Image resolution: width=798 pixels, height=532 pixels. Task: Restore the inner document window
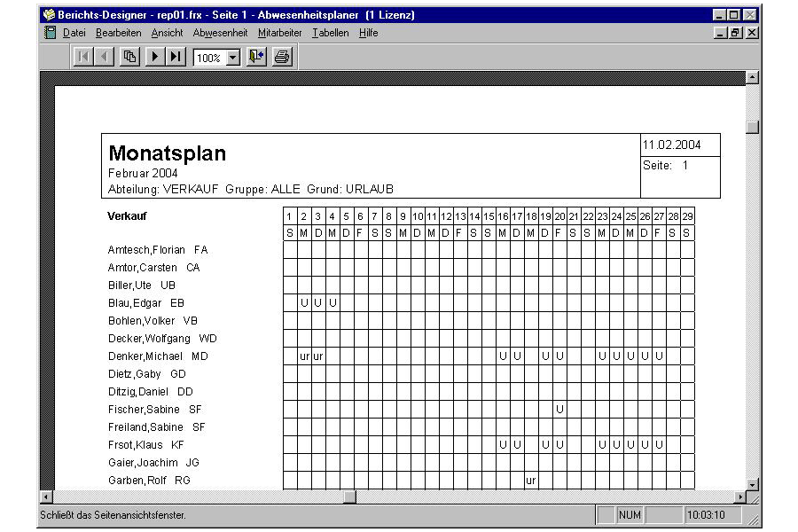coord(735,33)
